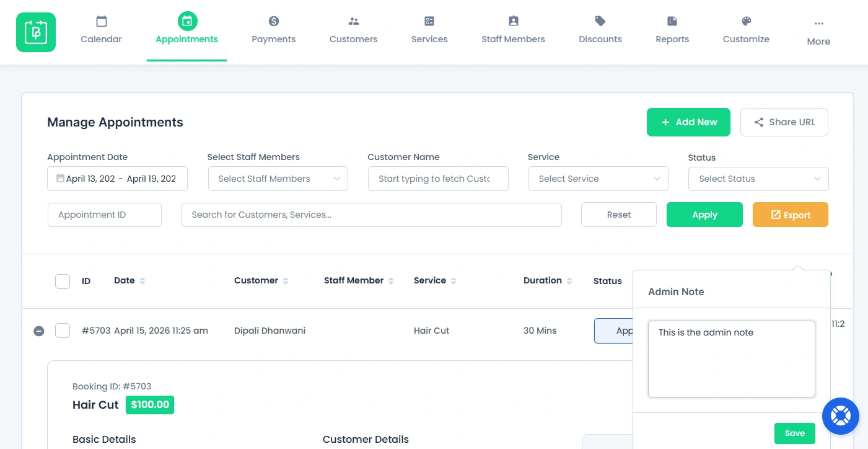Viewport: 868px width, 449px height.
Task: Focus the Customer Name field
Action: (x=438, y=179)
